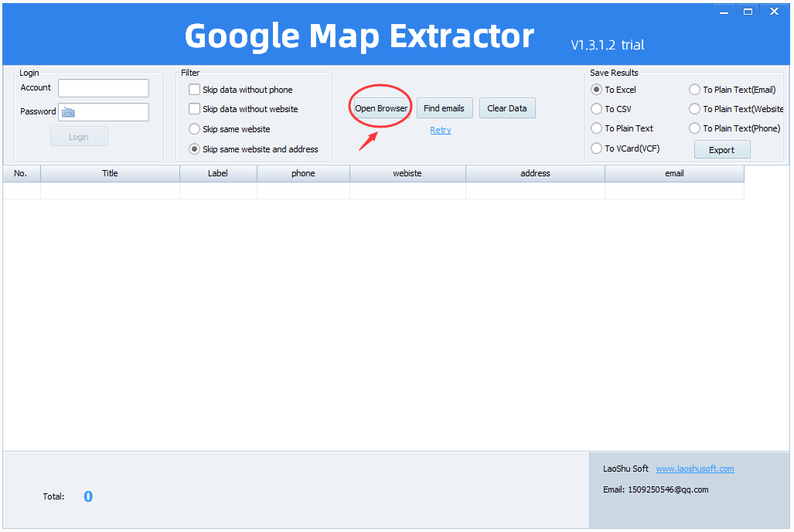Click inside the Account input field
Viewport: 794px width, 532px height.
click(104, 88)
